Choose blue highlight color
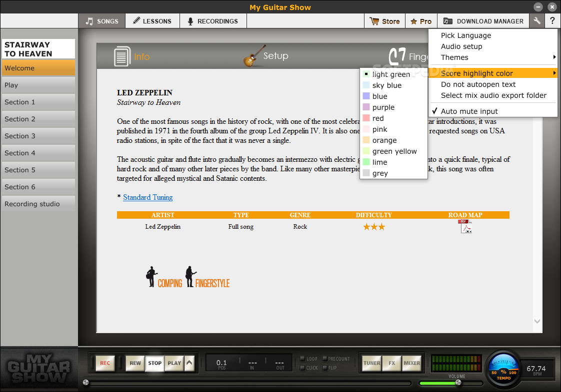The image size is (561, 392). click(x=393, y=96)
